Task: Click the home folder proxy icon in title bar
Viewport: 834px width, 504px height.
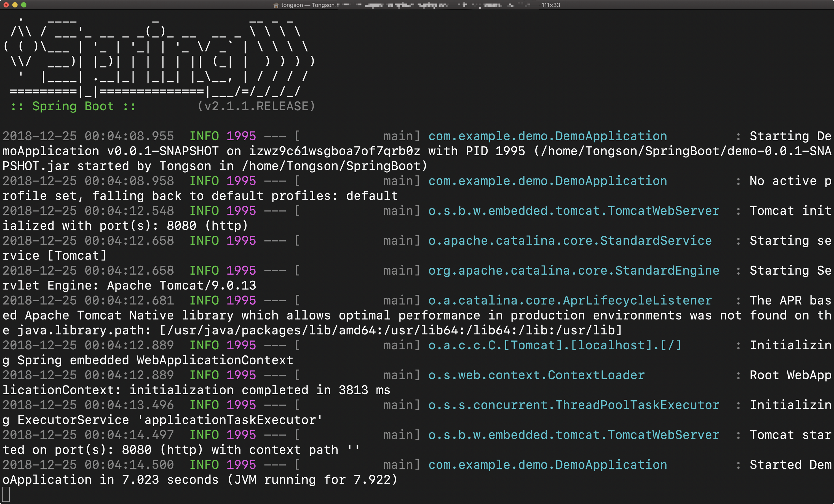Action: coord(276,5)
